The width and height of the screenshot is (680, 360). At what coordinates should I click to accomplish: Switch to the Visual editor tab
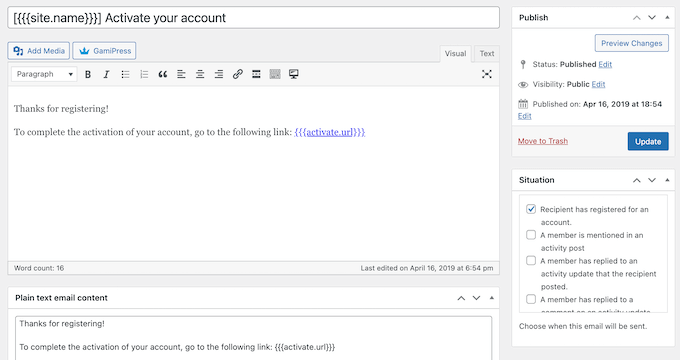point(455,54)
